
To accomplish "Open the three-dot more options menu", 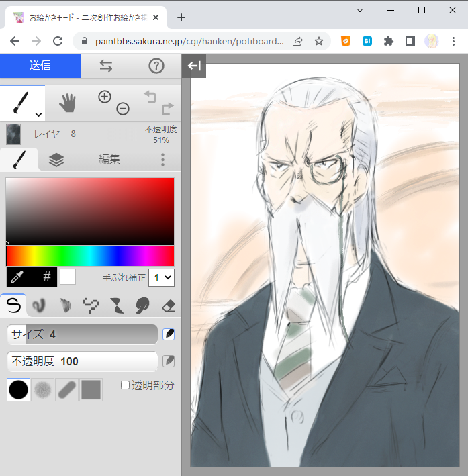I will coord(162,159).
